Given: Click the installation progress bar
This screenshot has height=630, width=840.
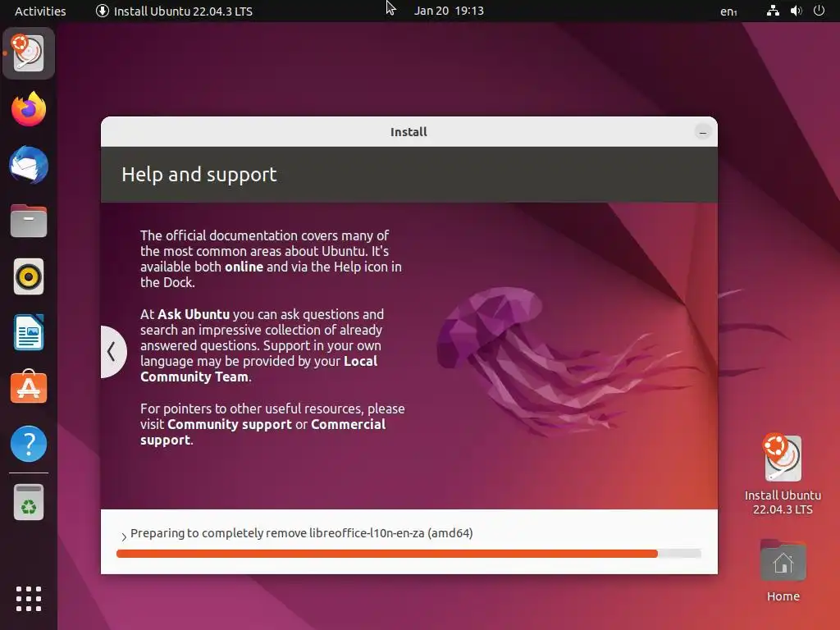Looking at the screenshot, I should pos(409,554).
